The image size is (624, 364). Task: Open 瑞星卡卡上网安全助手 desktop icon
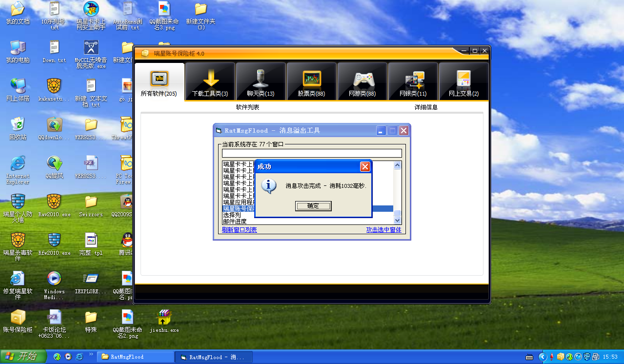pos(91,16)
